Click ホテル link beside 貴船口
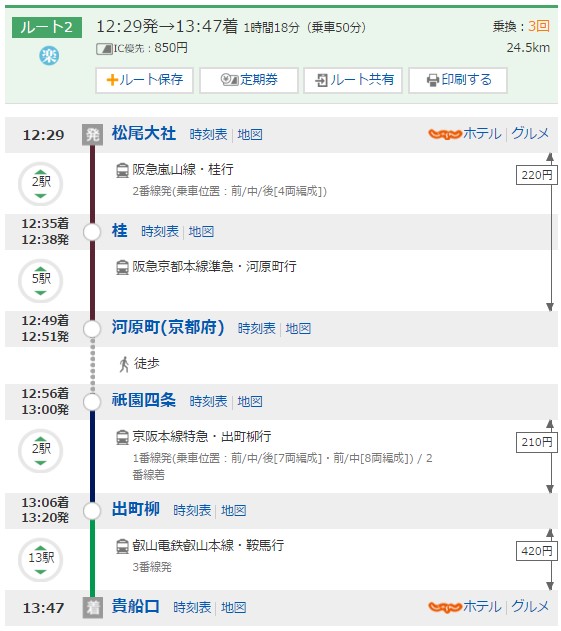 click(x=482, y=606)
